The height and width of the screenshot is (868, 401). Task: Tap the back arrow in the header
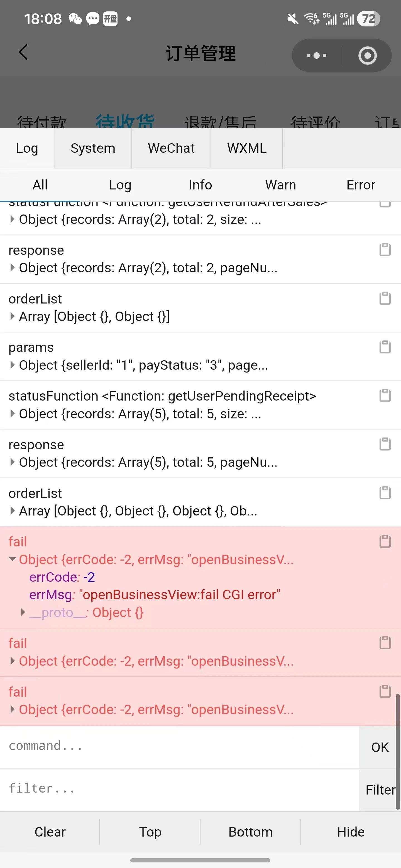click(x=23, y=52)
